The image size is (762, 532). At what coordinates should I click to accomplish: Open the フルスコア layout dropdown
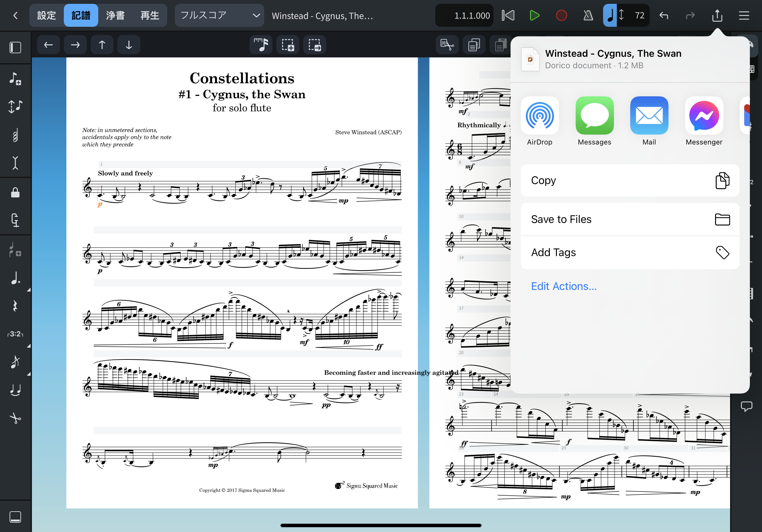pos(219,16)
